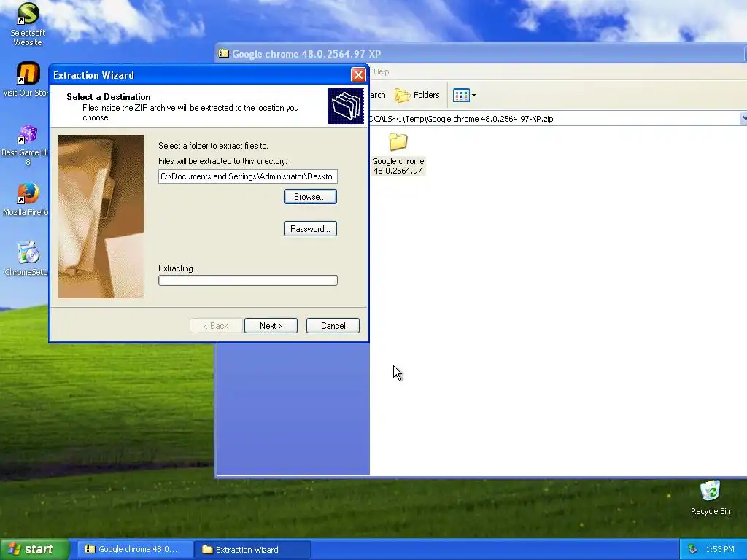The image size is (747, 560).
Task: Click the Explorer window title bar
Action: [x=481, y=54]
